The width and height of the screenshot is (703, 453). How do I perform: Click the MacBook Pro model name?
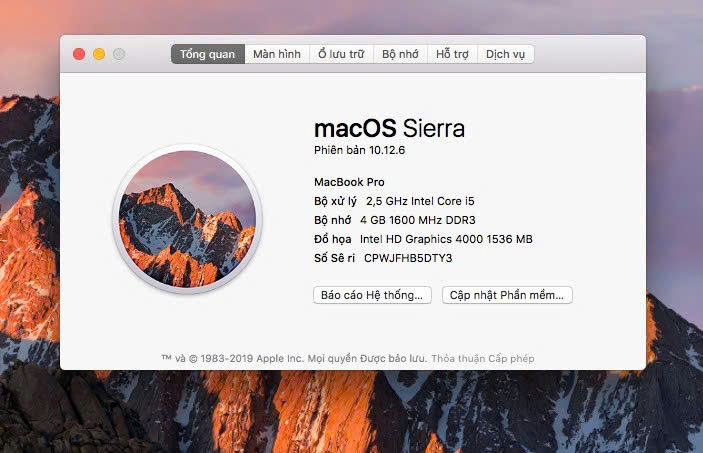click(x=349, y=182)
